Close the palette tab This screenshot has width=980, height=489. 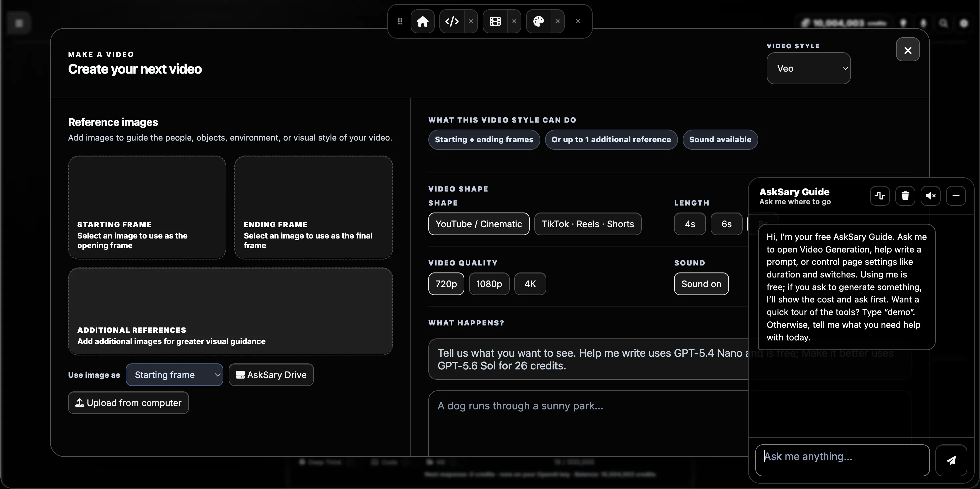pyautogui.click(x=558, y=21)
